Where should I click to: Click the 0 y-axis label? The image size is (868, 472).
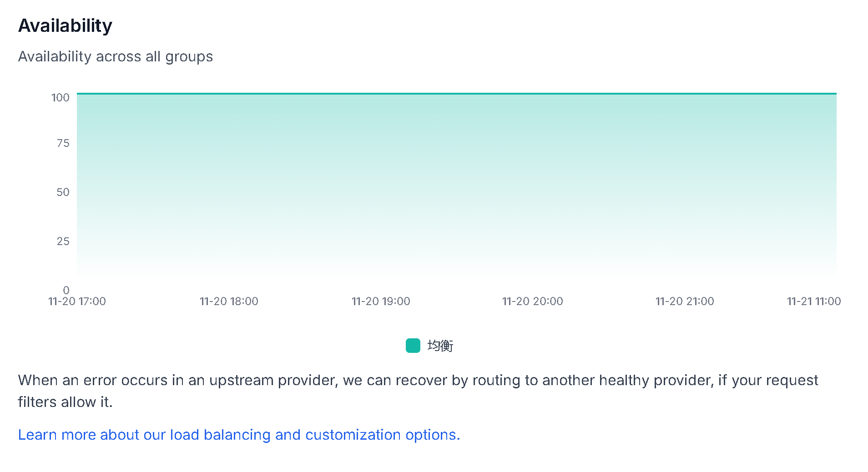tap(66, 290)
